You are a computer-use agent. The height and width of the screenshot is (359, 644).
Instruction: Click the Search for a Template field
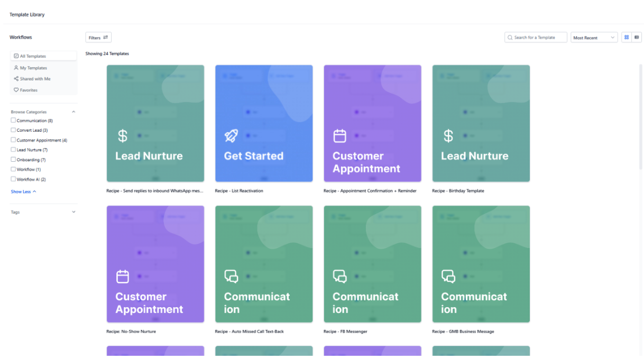[536, 38]
